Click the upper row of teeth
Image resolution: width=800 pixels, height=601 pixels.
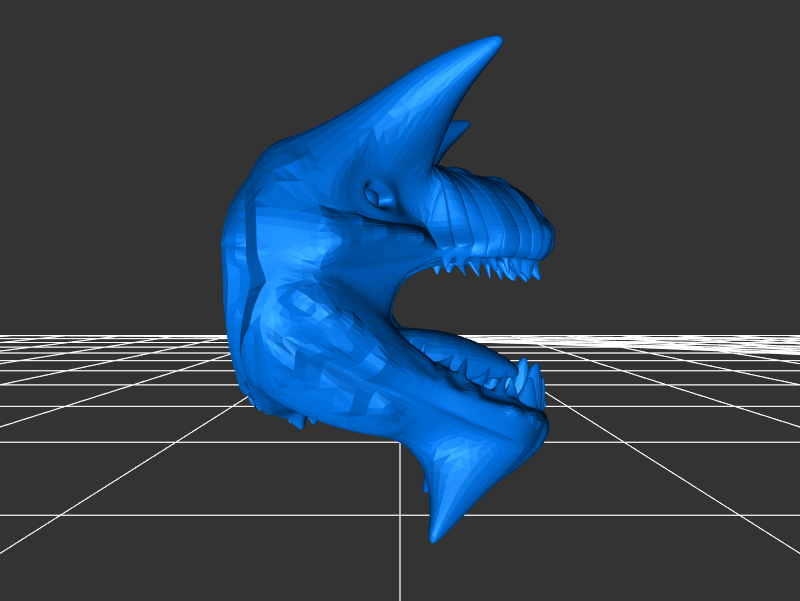tap(490, 267)
